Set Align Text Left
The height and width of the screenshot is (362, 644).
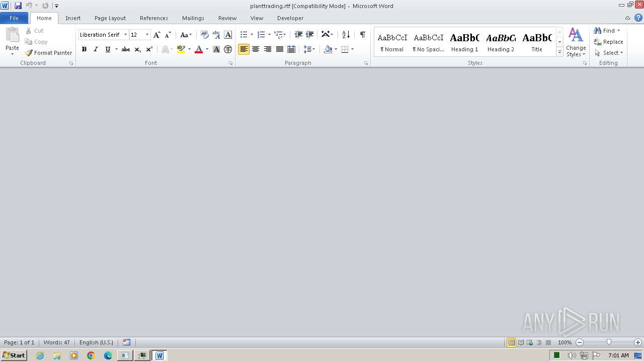point(244,49)
